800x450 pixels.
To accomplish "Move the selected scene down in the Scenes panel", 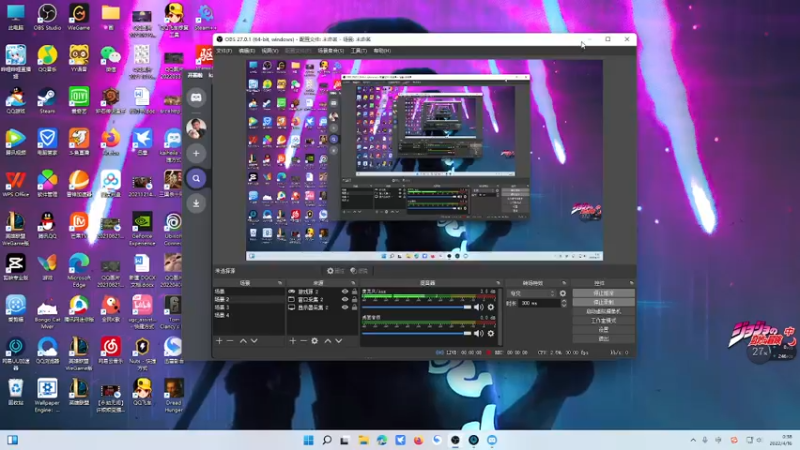I will click(254, 341).
